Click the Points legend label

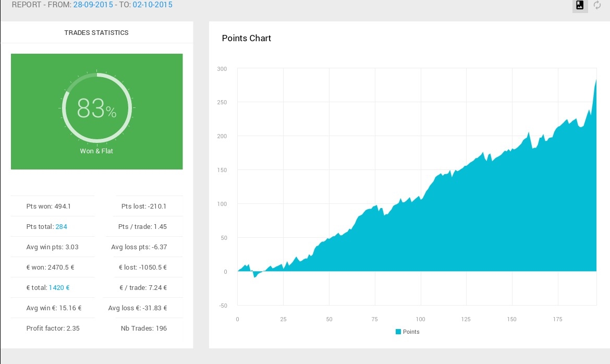click(x=411, y=332)
